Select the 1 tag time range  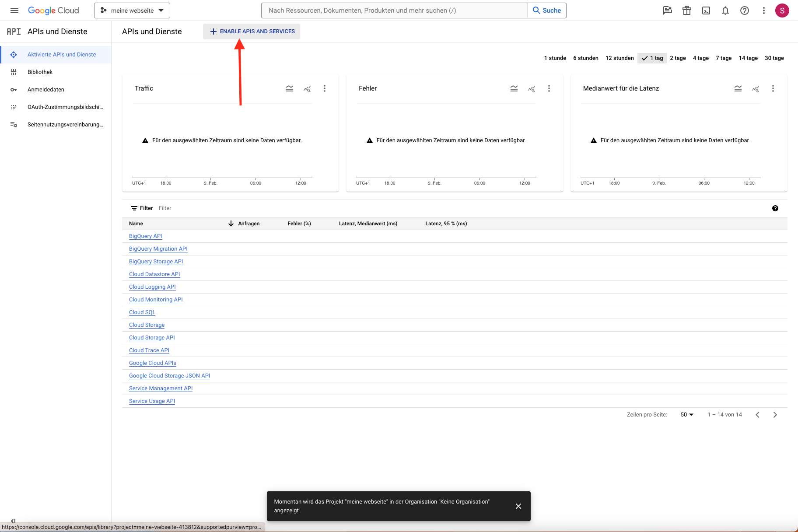[x=652, y=58]
